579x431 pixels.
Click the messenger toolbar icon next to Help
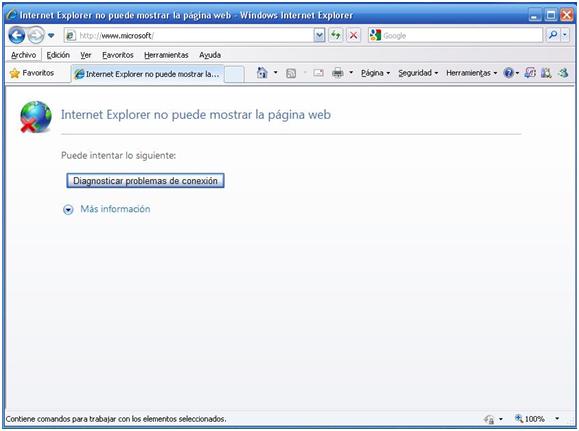click(530, 73)
